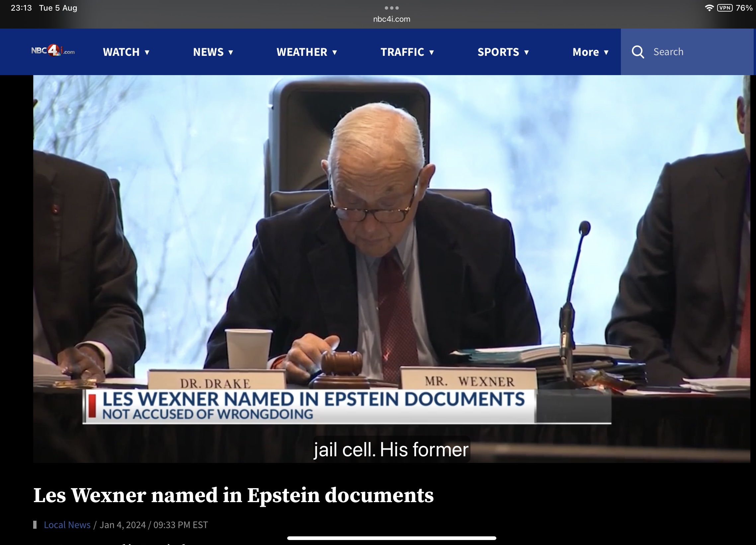Expand the More dropdown arrow
Screen dimensions: 756x545
point(606,53)
